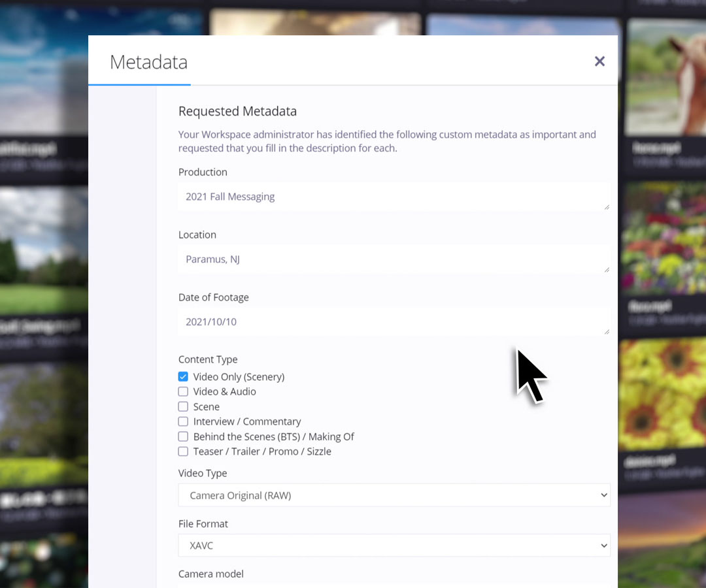
Task: Select the Metadata tab heading
Action: 148,62
